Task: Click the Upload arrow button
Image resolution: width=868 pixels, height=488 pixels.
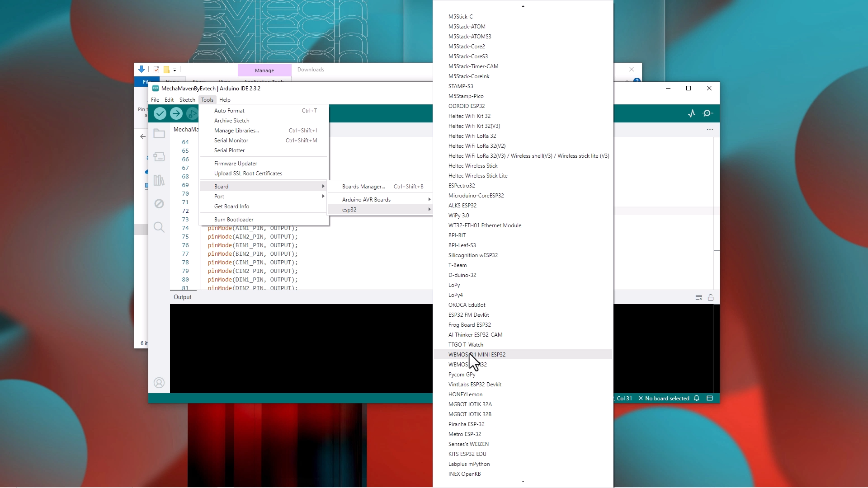Action: 176,113
